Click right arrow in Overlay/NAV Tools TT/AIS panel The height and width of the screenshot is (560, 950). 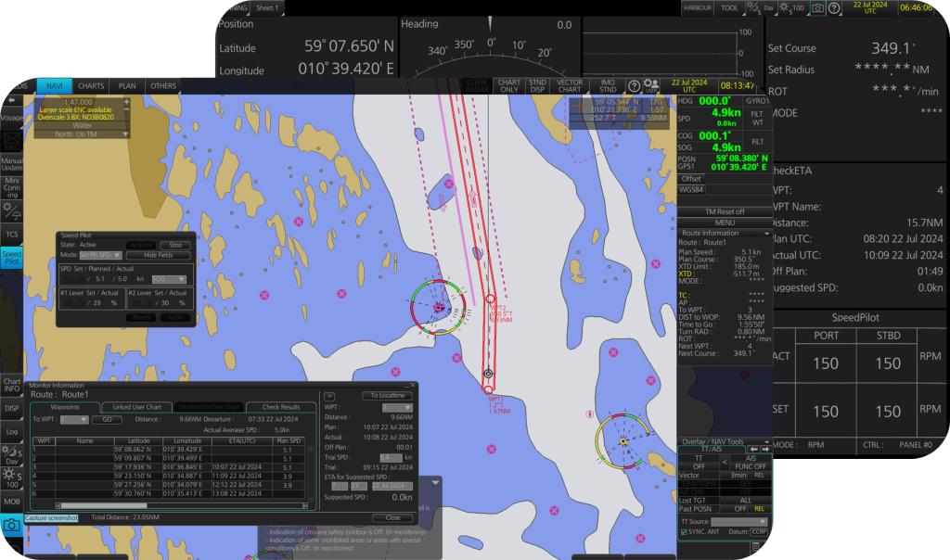pos(764,450)
